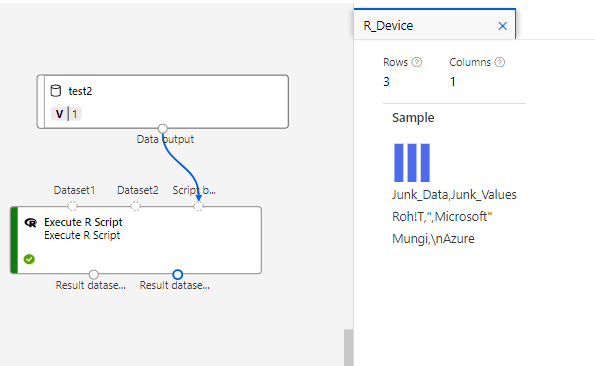Click the left Result dataset output port
The width and height of the screenshot is (595, 366).
(x=94, y=274)
